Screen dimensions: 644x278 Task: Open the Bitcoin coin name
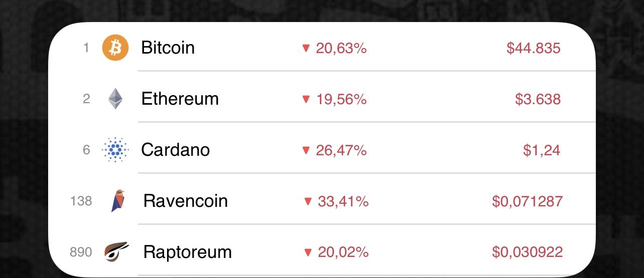(x=168, y=48)
